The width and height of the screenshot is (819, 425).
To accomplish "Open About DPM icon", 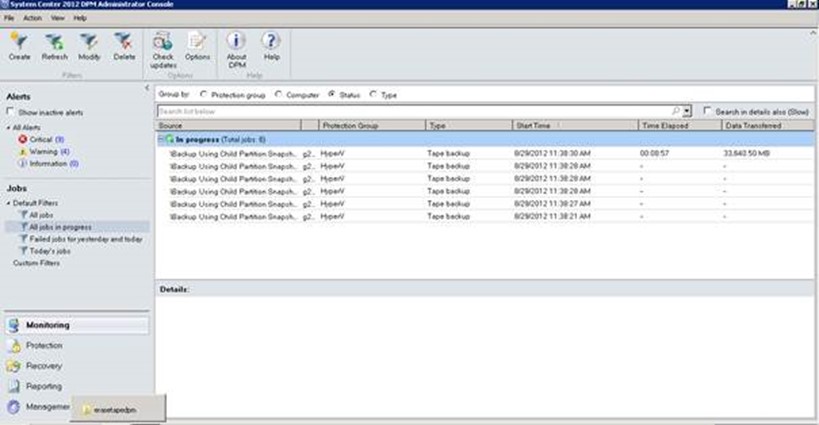I will coord(236,41).
